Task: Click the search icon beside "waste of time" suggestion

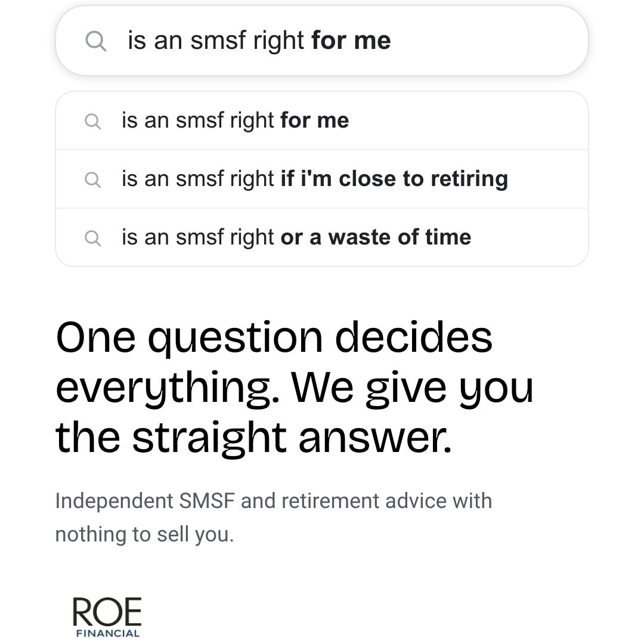Action: click(93, 238)
